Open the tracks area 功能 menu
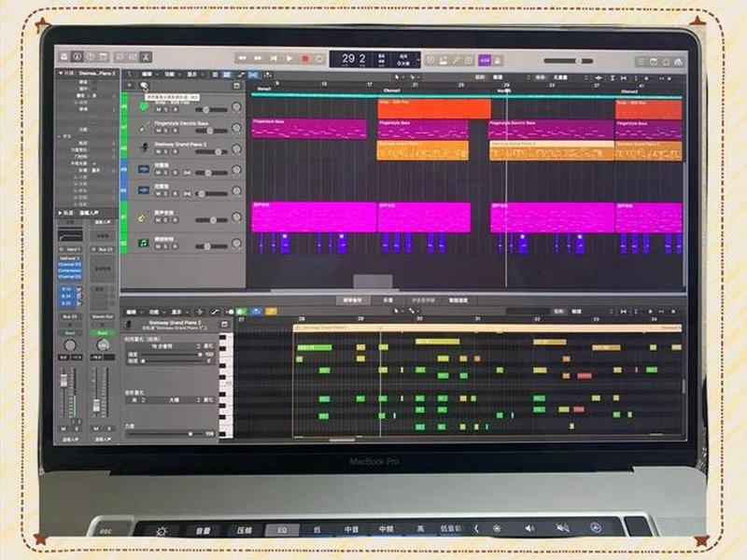The width and height of the screenshot is (747, 560). 171,75
